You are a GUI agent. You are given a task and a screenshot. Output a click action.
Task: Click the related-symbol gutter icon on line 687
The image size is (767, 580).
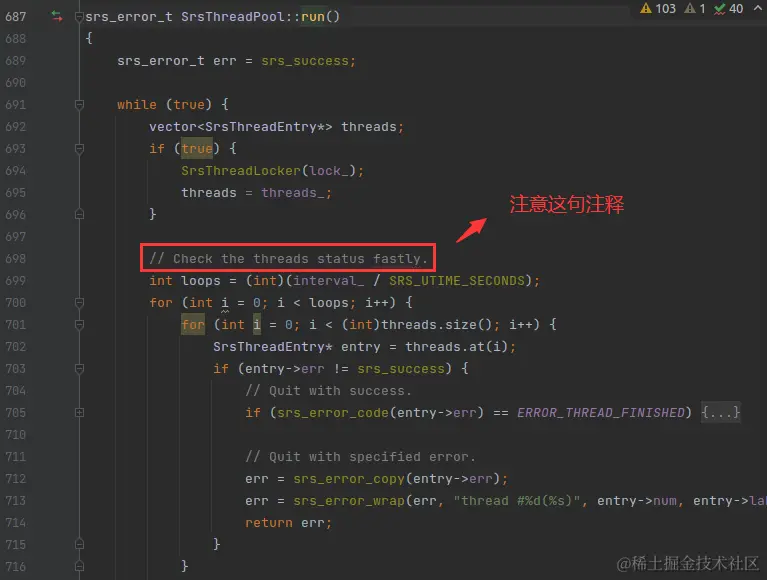tap(57, 17)
